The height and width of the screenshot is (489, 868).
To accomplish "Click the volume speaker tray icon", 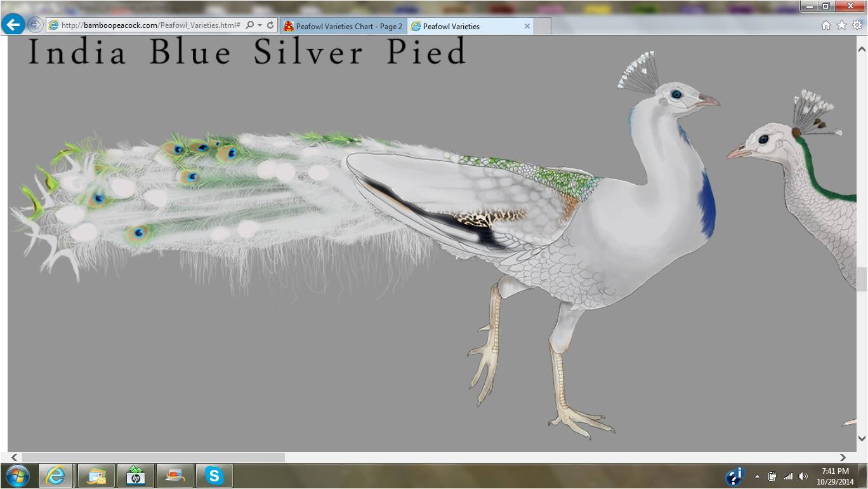I will (803, 476).
